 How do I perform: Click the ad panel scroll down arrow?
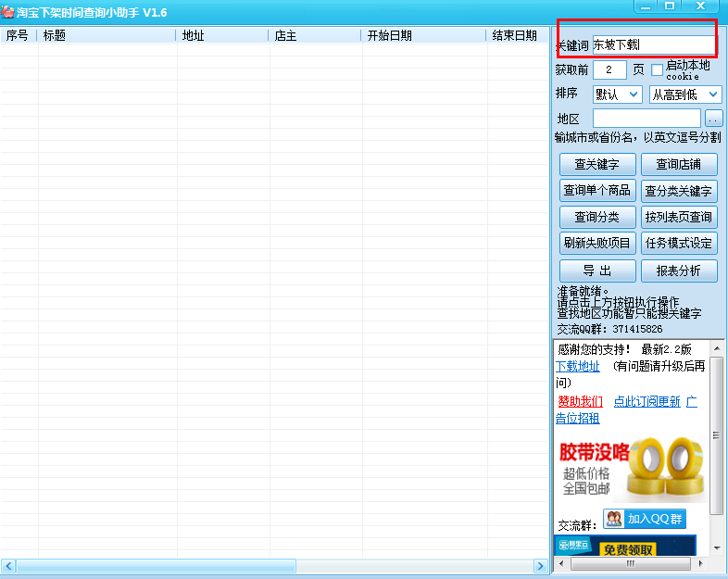717,548
